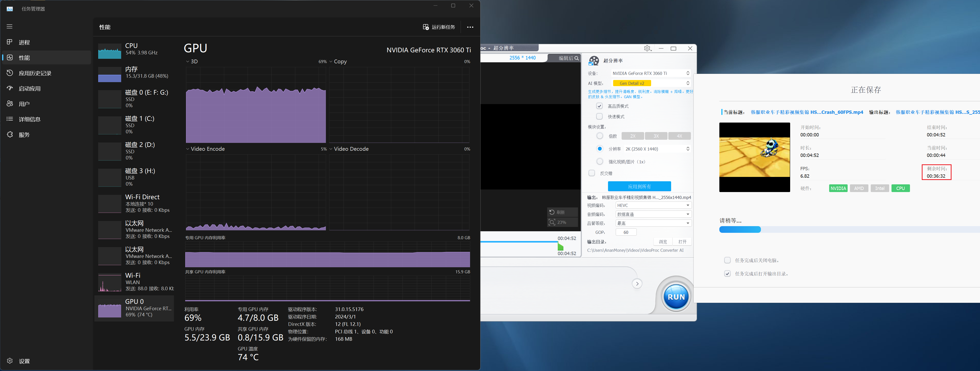980x371 pixels.
Task: Open 应用历史记录 in Task Manager
Action: coord(46,73)
